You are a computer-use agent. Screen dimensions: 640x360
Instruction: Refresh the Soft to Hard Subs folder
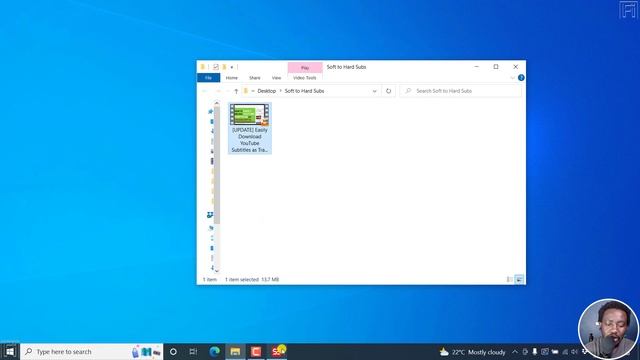(x=389, y=91)
